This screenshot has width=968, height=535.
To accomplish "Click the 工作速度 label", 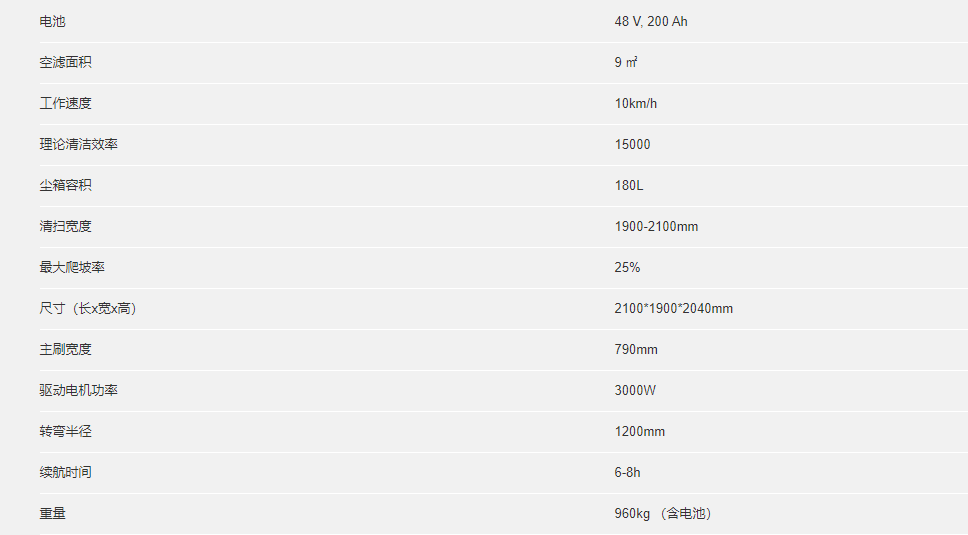I will [65, 103].
